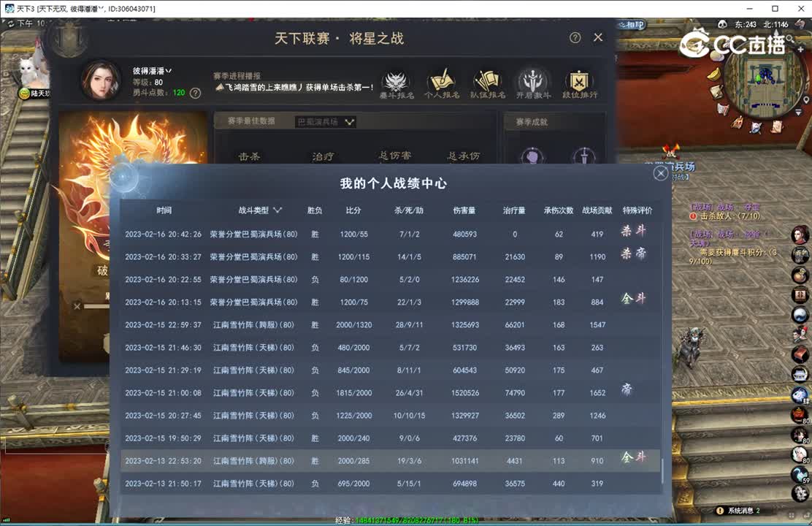The image size is (812, 526).
Task: Click the 战场贡献 column header
Action: click(x=597, y=210)
